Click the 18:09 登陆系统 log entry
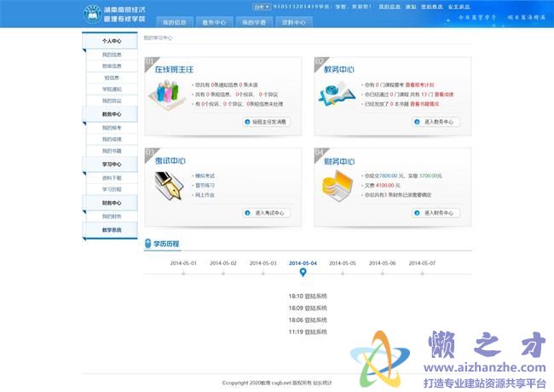Image resolution: width=554 pixels, height=392 pixels. [x=308, y=308]
